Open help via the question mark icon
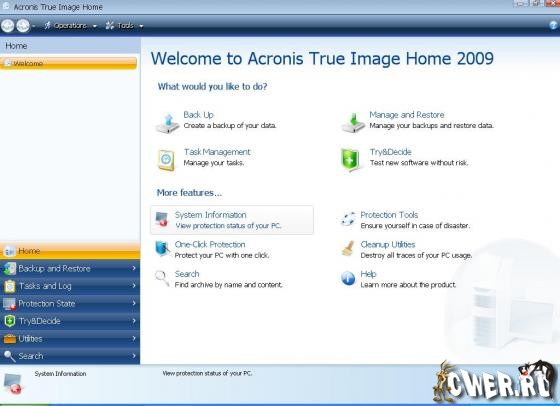 pyautogui.click(x=553, y=25)
